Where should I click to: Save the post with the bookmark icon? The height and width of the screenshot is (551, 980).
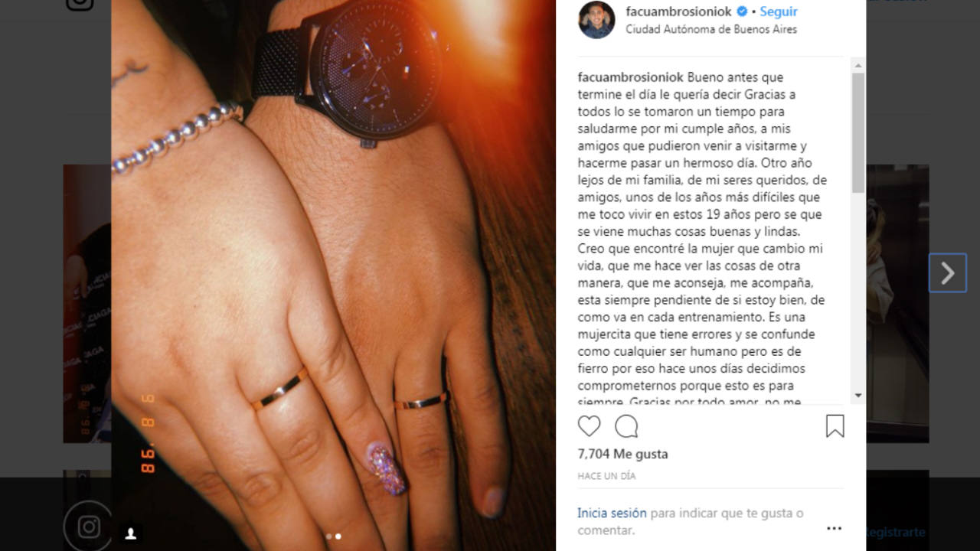tap(835, 426)
